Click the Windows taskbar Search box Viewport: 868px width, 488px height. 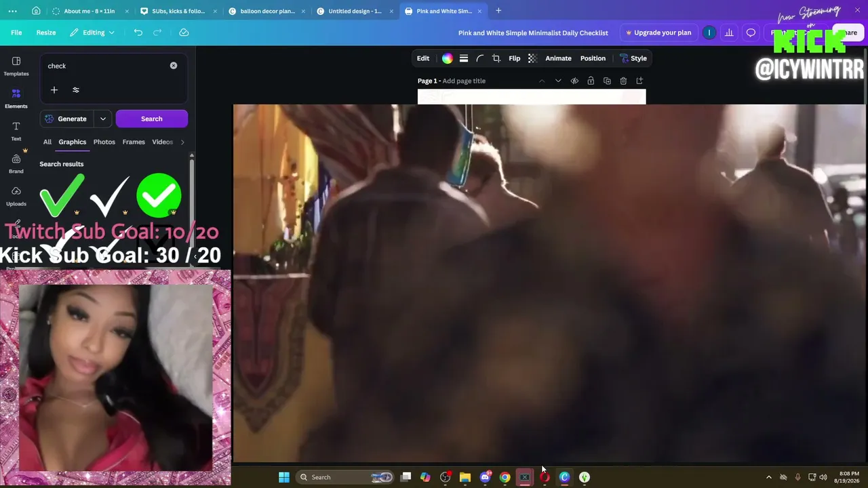(346, 477)
